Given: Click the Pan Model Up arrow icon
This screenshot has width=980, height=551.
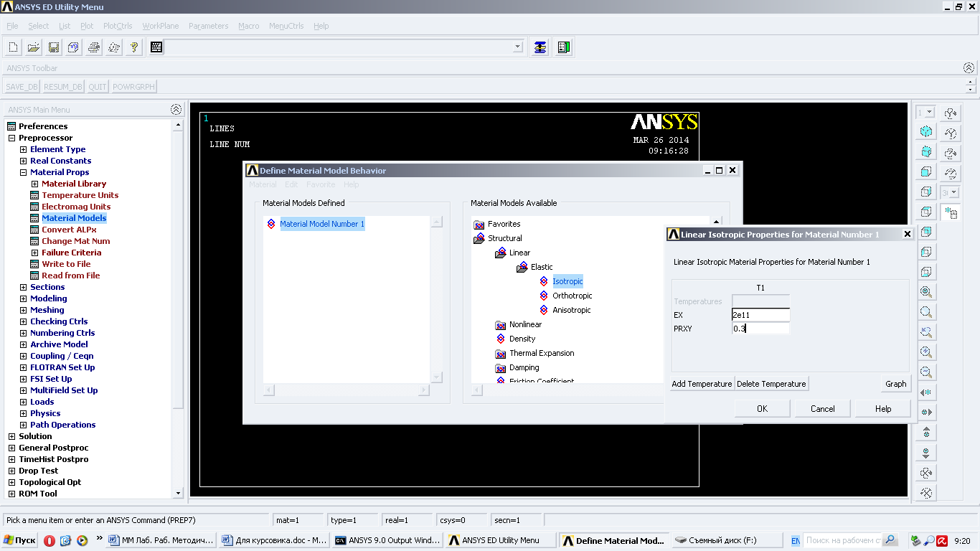Looking at the screenshot, I should pos(926,433).
